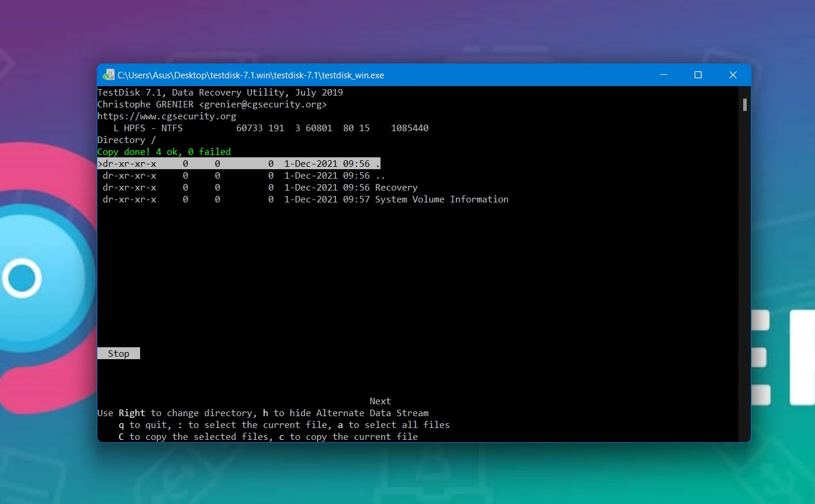Click 'q to quit' hint line

pos(284,425)
